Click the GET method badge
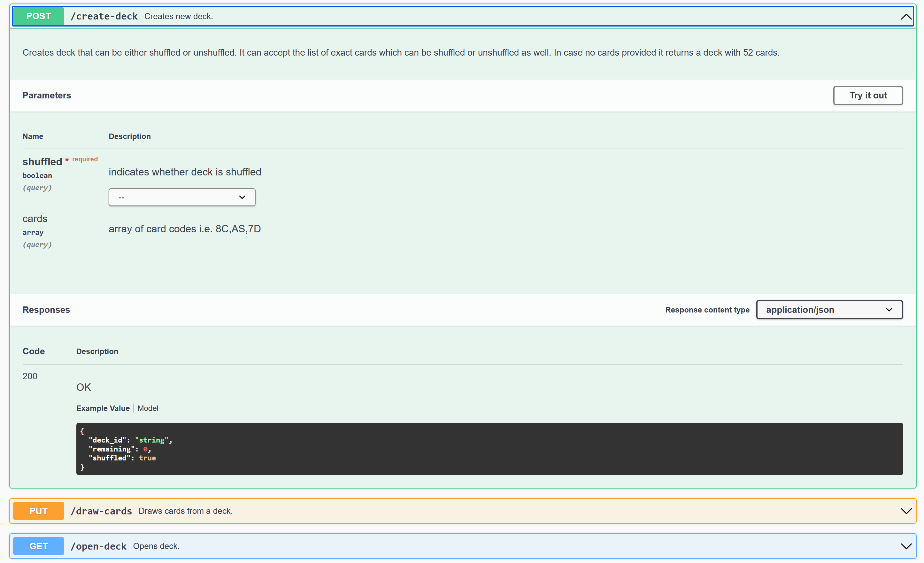The image size is (924, 563). (x=39, y=546)
